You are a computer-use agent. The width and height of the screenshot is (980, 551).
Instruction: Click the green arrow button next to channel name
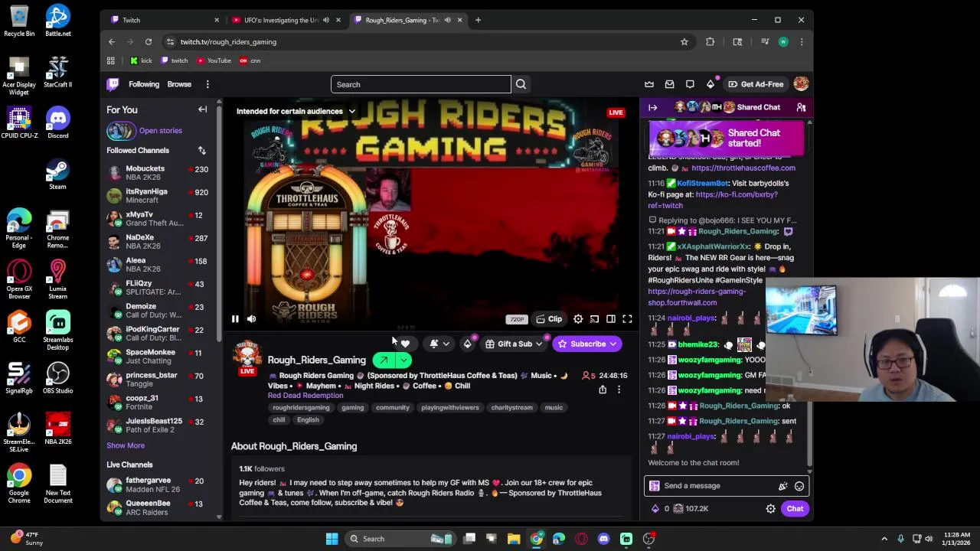(x=384, y=360)
